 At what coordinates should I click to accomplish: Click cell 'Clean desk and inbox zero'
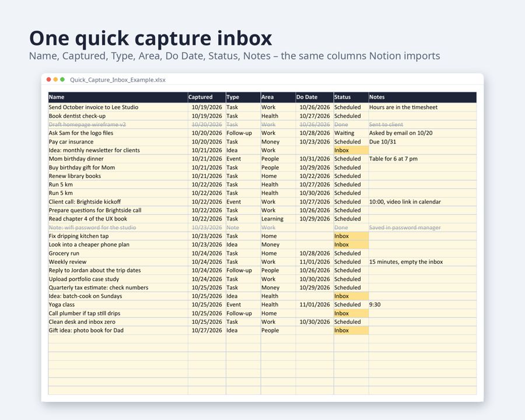tap(118, 322)
